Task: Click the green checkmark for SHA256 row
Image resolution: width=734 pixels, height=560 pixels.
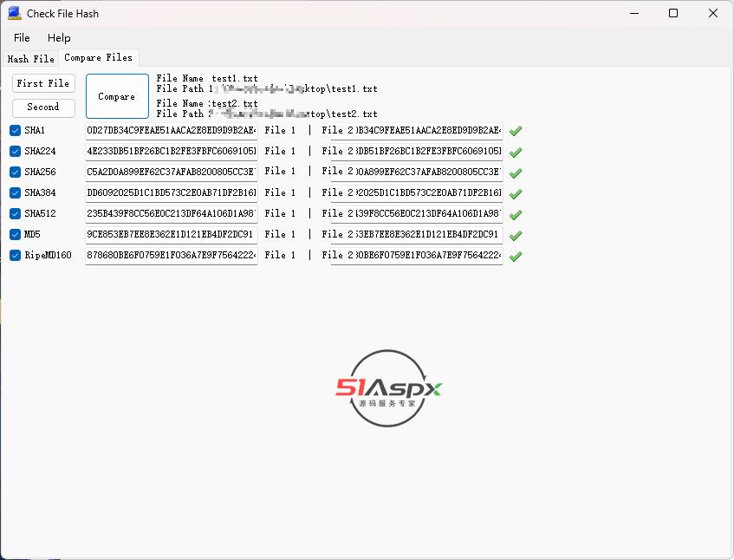Action: (x=516, y=173)
